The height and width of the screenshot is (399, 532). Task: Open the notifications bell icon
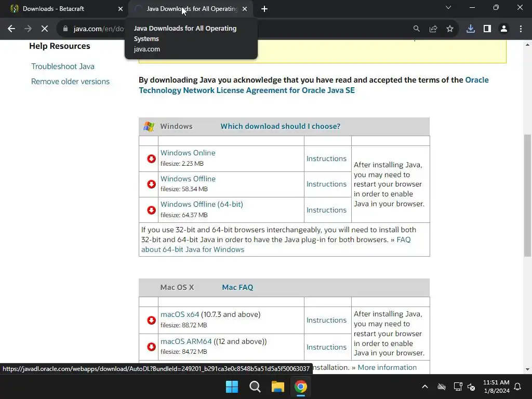(518, 387)
